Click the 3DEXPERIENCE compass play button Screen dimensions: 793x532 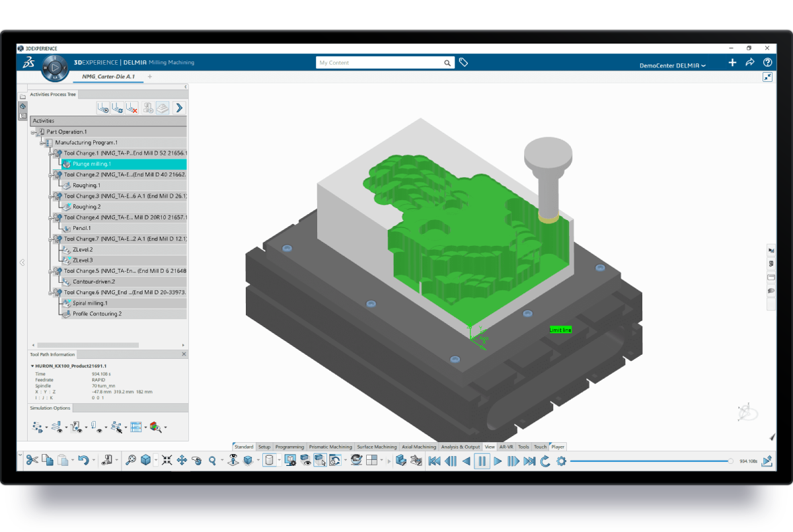pyautogui.click(x=55, y=67)
